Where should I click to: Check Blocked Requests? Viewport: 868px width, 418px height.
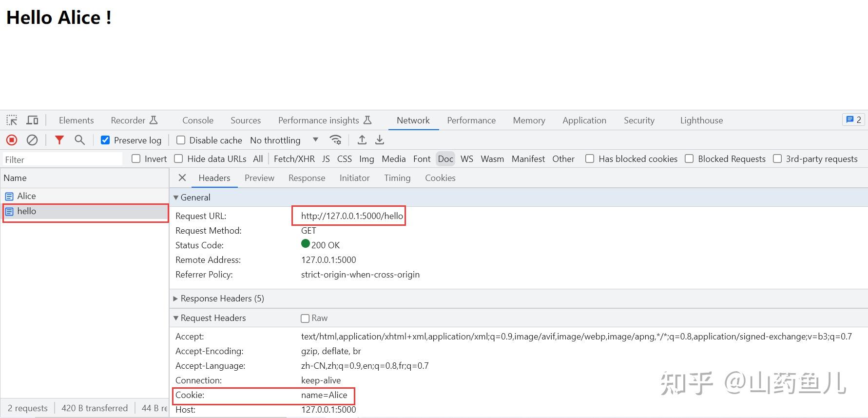pos(689,159)
